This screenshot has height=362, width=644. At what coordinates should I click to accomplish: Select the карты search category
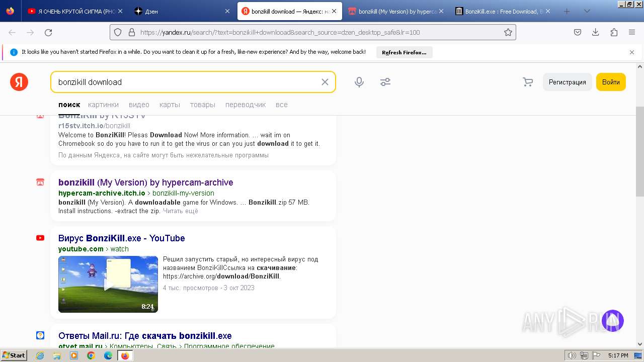[170, 105]
